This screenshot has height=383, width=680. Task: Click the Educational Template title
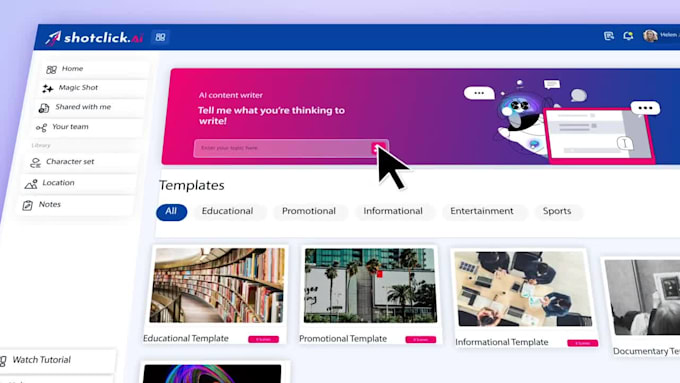pos(186,338)
